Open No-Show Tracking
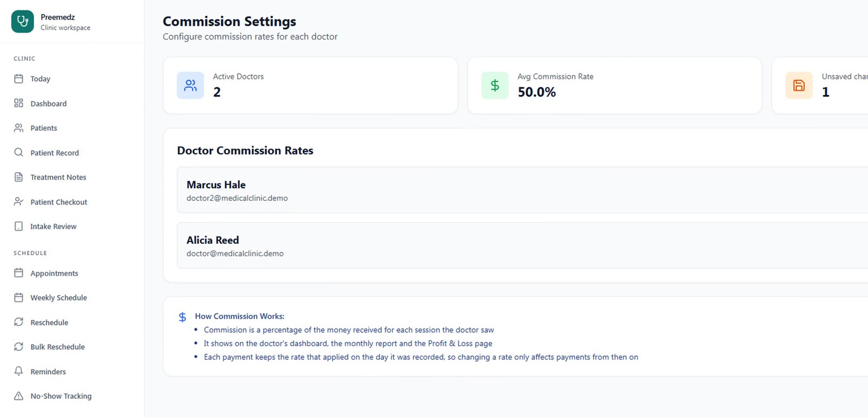Viewport: 868px width, 418px height. [x=72, y=396]
